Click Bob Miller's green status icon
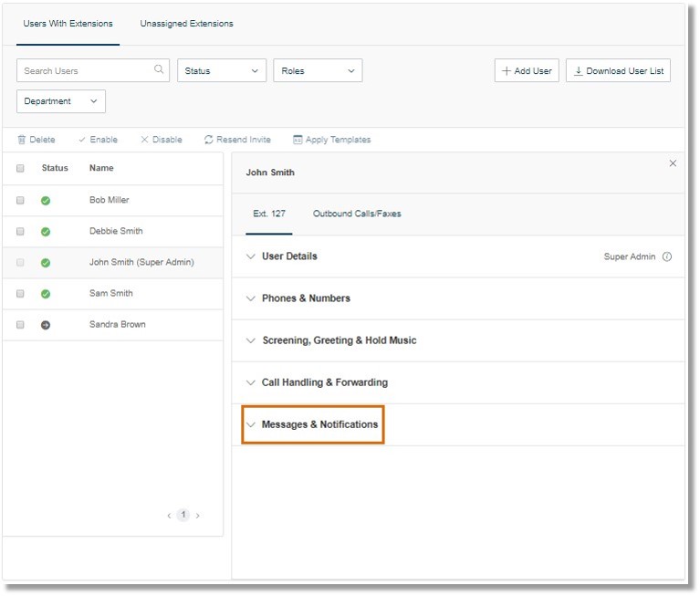 tap(46, 201)
